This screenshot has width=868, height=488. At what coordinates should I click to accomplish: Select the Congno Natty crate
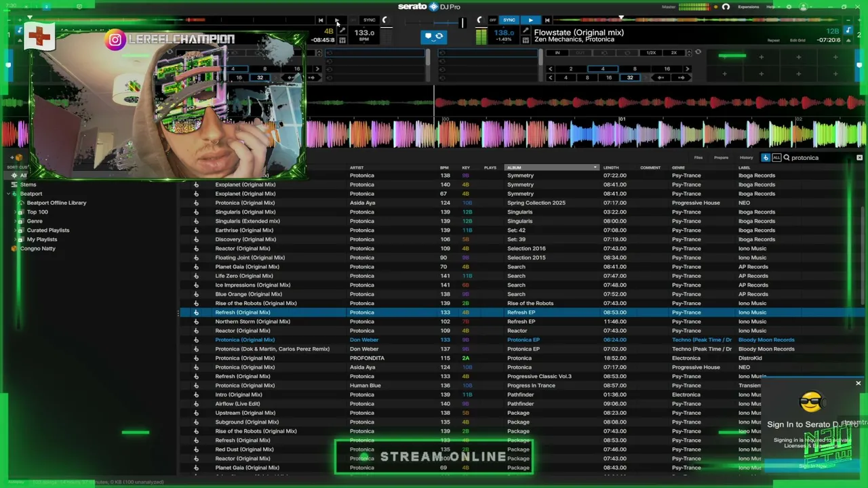pos(38,249)
